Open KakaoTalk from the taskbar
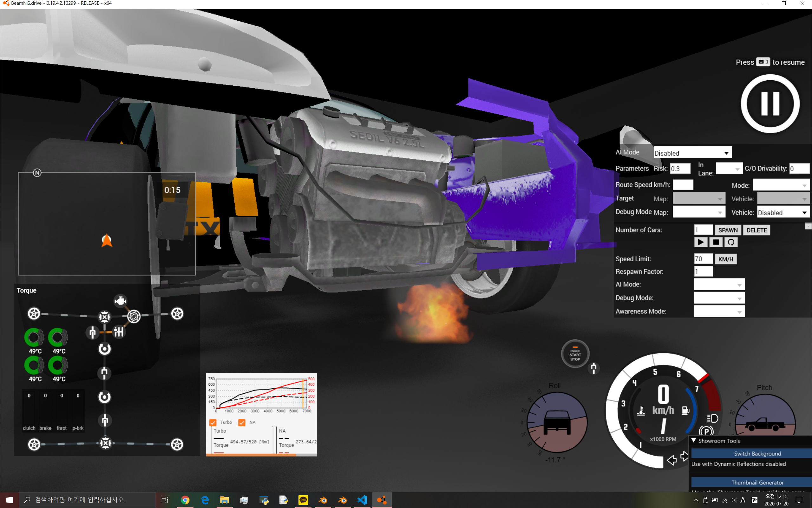 tap(303, 500)
